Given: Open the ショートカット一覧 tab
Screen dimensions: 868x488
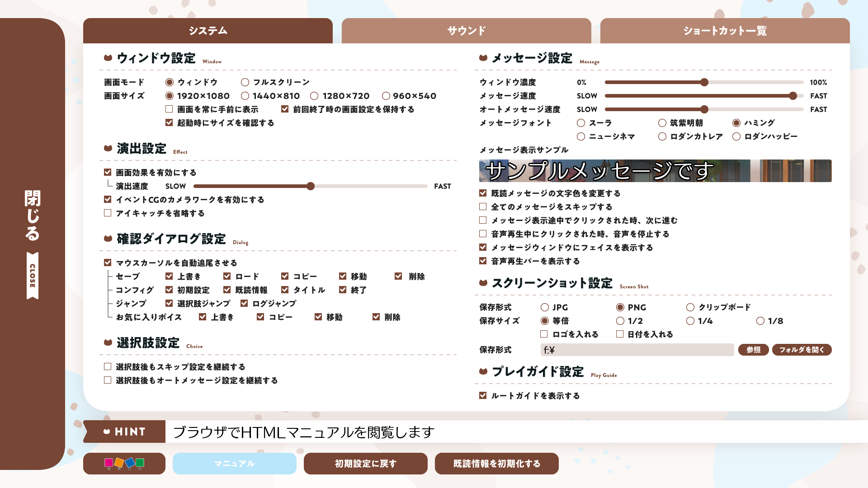Looking at the screenshot, I should coord(725,31).
